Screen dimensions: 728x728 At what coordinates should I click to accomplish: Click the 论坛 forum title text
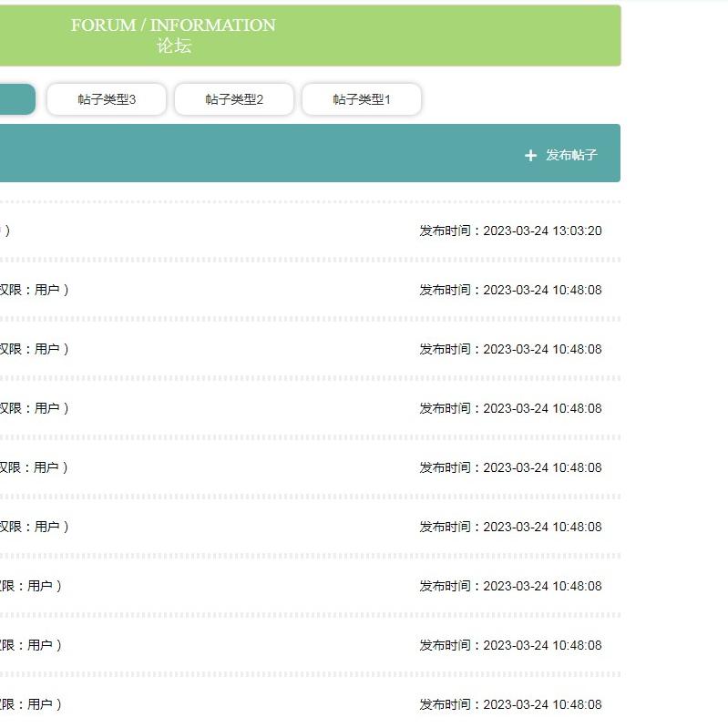click(174, 46)
